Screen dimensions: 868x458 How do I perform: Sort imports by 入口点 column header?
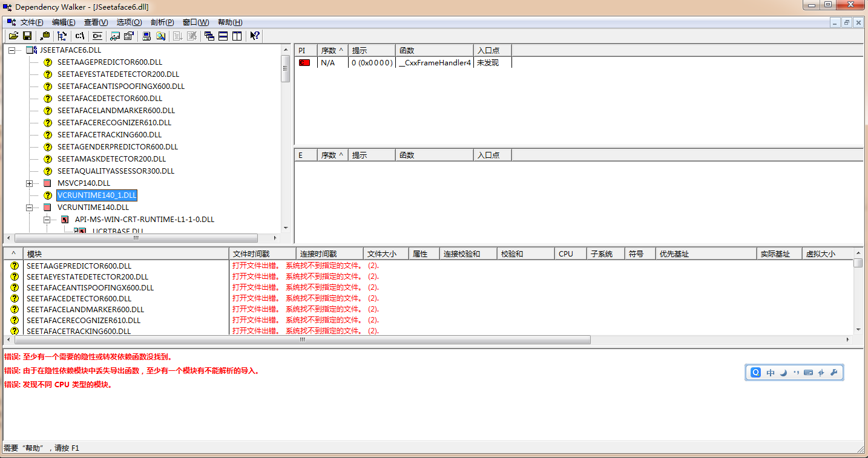click(492, 50)
